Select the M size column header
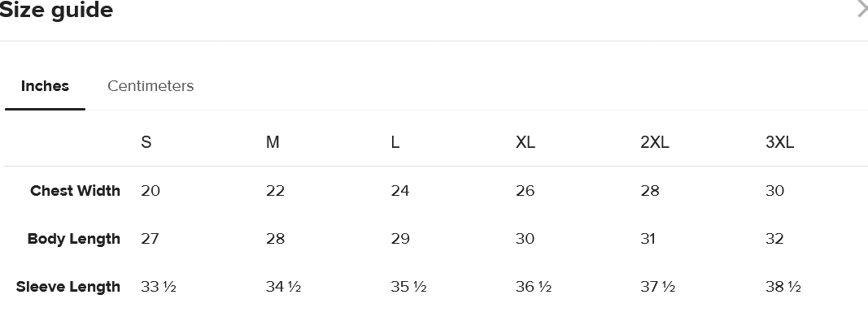Image resolution: width=868 pixels, height=325 pixels. [273, 142]
